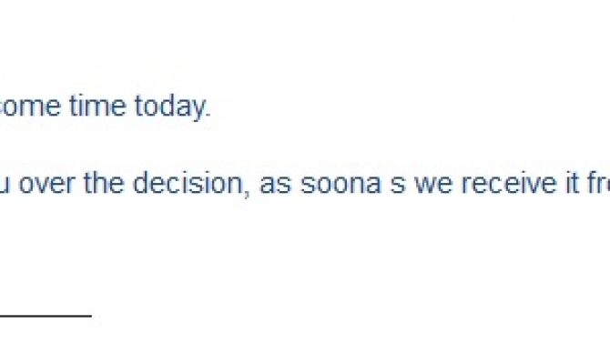
Task: Click the word "as" after the comma
Action: 272,186
